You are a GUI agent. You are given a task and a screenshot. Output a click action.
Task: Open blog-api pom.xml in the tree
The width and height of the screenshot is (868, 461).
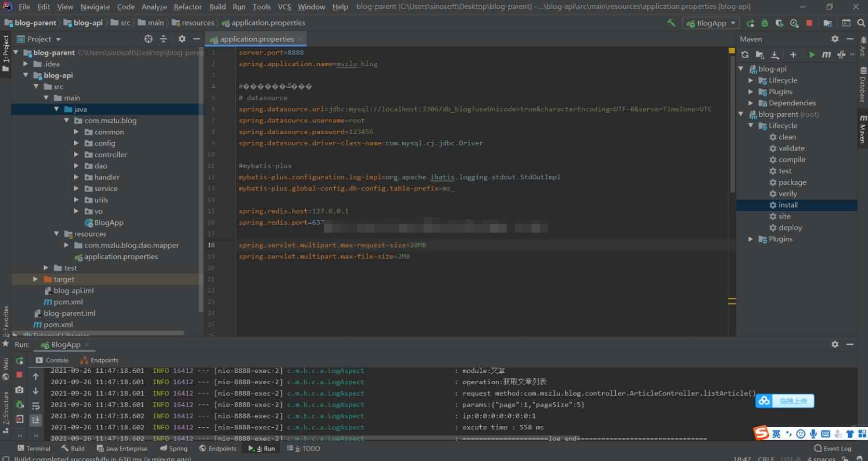68,302
